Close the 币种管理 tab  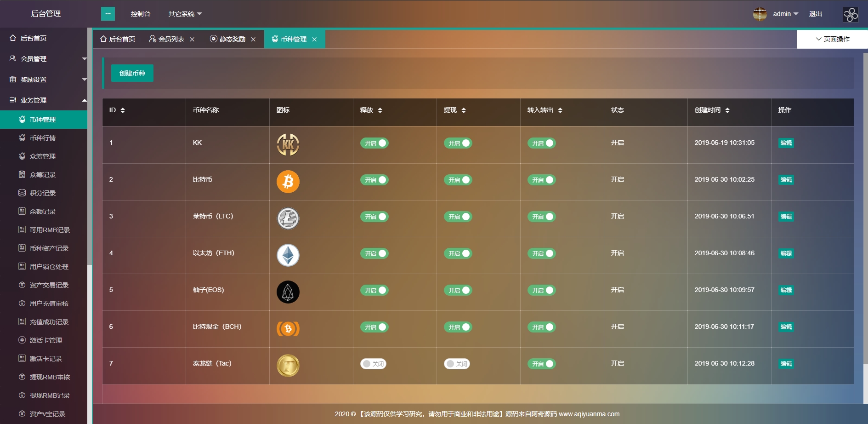click(x=314, y=40)
